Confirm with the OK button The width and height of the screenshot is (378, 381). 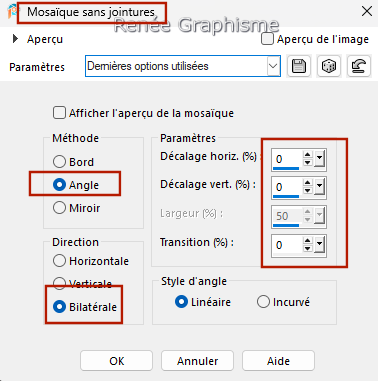116,361
